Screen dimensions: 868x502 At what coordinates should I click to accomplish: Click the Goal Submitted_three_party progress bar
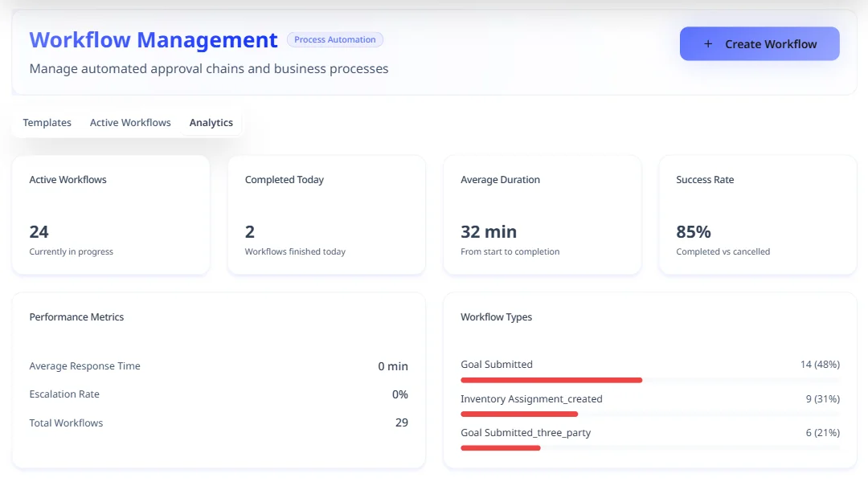coord(650,447)
